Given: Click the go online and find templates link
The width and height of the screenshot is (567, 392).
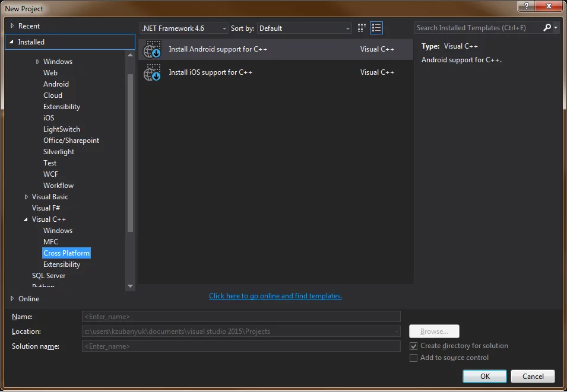Looking at the screenshot, I should click(275, 296).
